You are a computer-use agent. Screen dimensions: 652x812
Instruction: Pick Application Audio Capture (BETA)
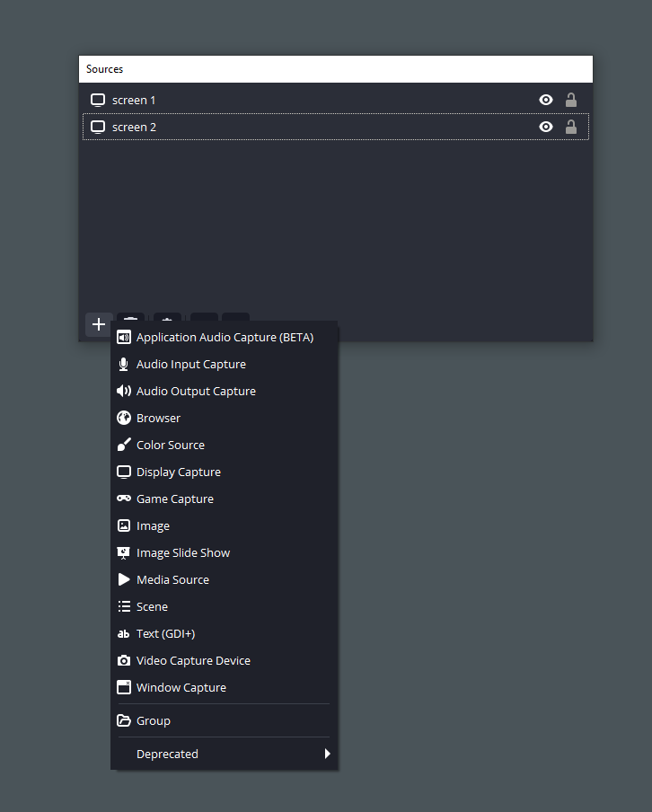[x=225, y=337]
